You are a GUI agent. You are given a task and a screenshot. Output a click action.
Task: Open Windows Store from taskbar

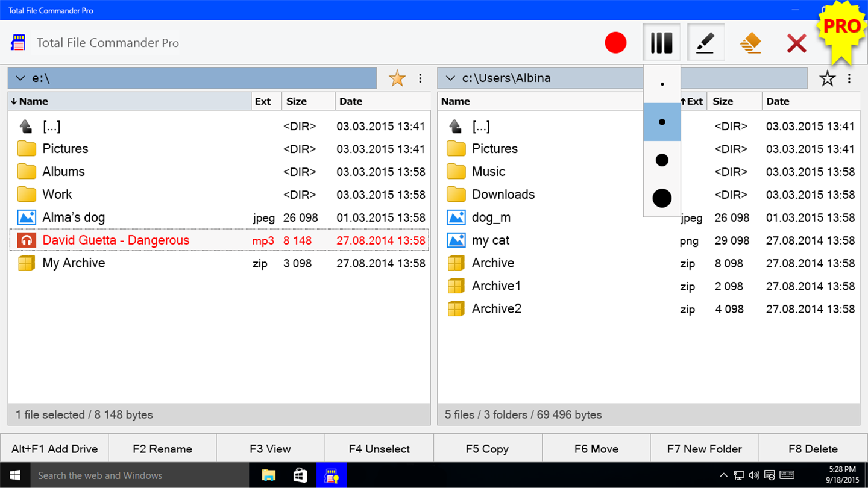point(300,475)
